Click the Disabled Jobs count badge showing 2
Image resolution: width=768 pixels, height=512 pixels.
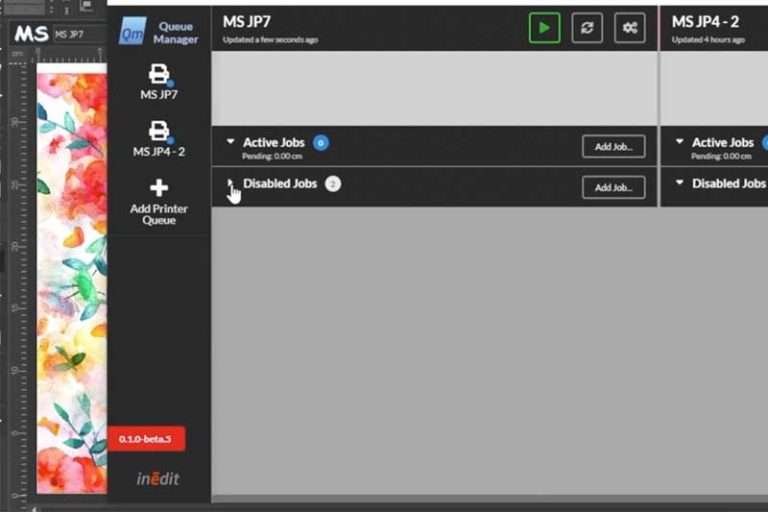333,184
